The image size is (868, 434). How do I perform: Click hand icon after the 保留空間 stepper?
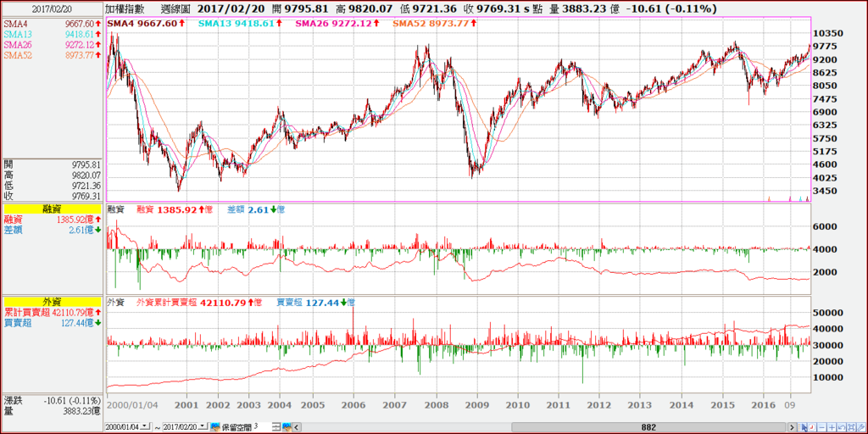click(287, 427)
